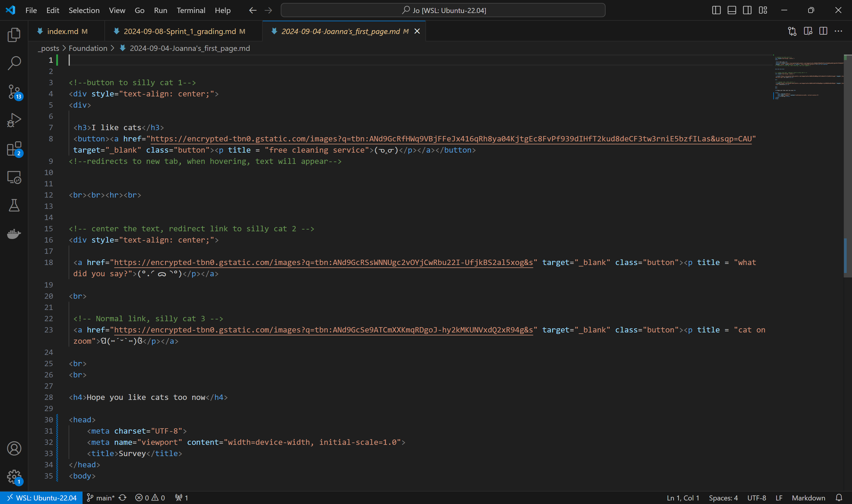The width and height of the screenshot is (852, 504).
Task: Click the gstatic link on line 8
Action: pos(451,139)
